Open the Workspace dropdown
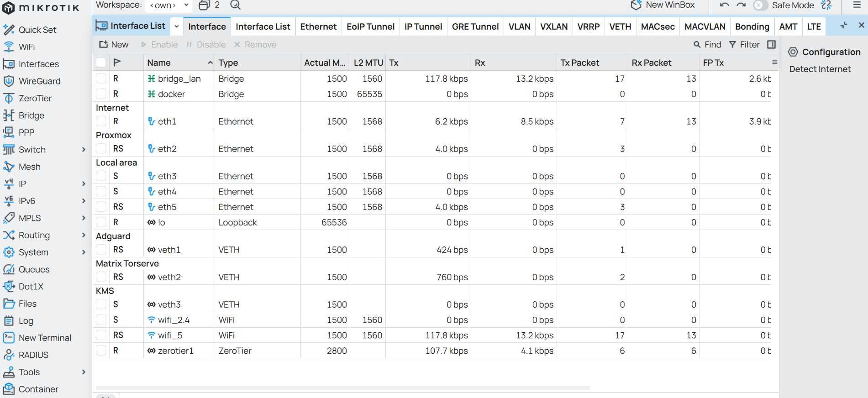Screen dimensions: 868x398 (169, 5)
